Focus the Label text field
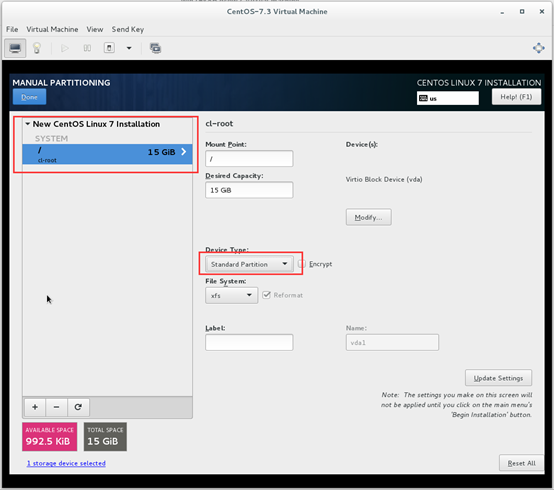 click(249, 342)
